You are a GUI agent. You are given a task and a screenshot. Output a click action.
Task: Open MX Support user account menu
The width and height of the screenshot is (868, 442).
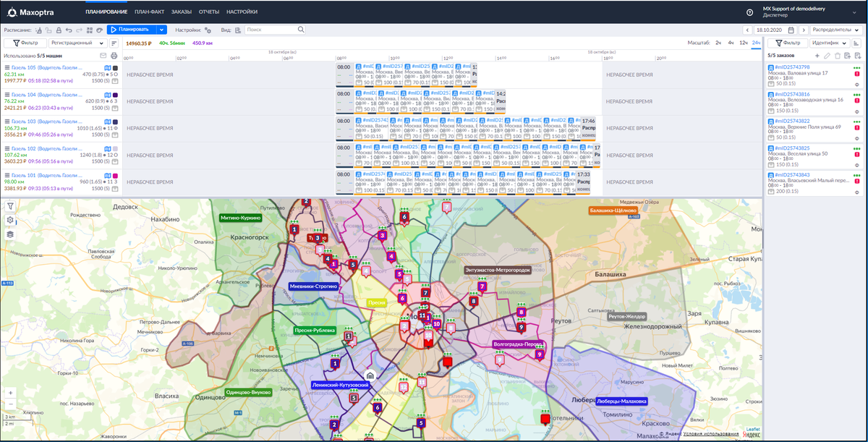click(810, 12)
